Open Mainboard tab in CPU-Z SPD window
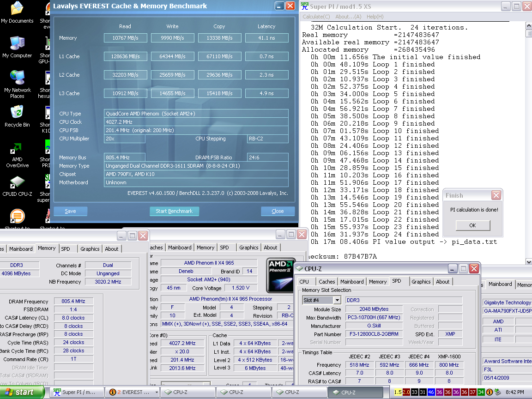Image resolution: width=532 pixels, height=399 pixels. [x=352, y=282]
